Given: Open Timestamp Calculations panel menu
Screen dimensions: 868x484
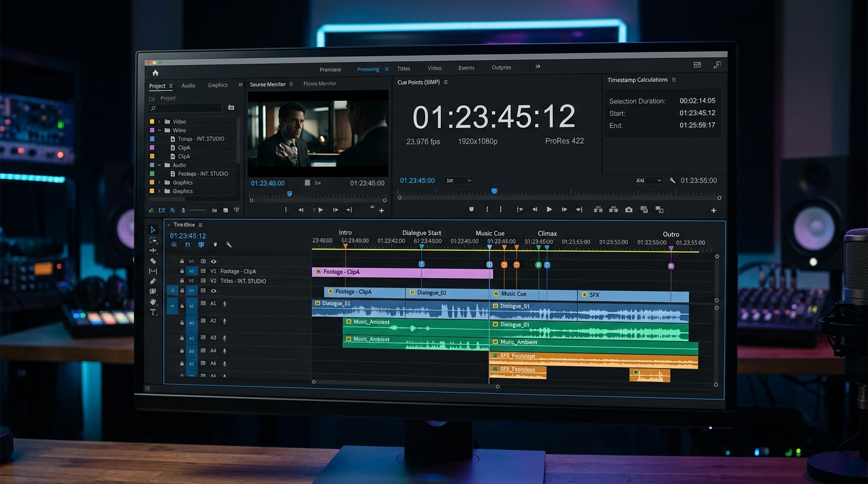Looking at the screenshot, I should click(674, 80).
